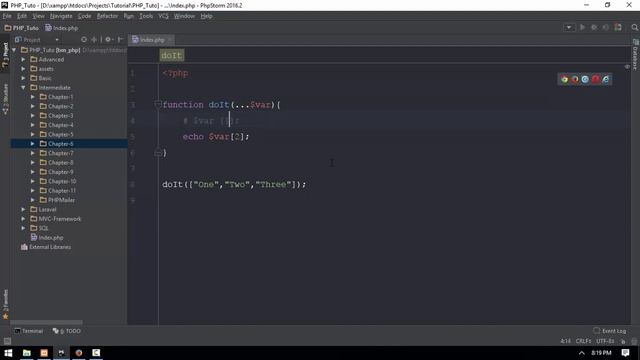Screen dimensions: 640x360
Task: Open the Favorites tool window
Action: (x=5, y=304)
